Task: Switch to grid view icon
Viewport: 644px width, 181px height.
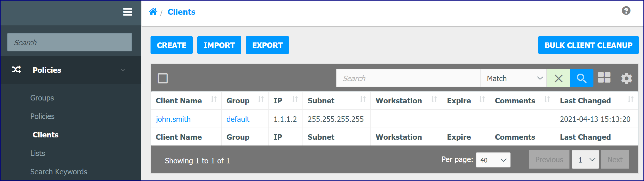Action: 604,77
